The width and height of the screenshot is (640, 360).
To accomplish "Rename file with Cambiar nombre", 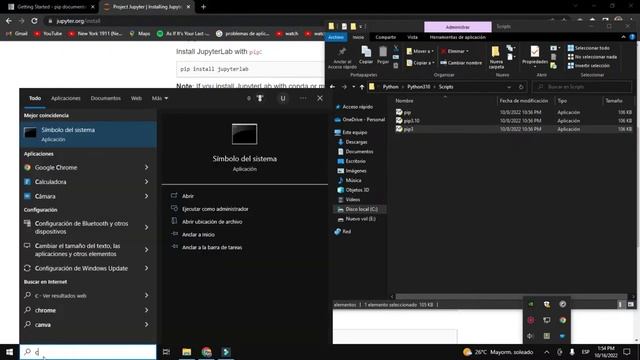I will click(461, 63).
